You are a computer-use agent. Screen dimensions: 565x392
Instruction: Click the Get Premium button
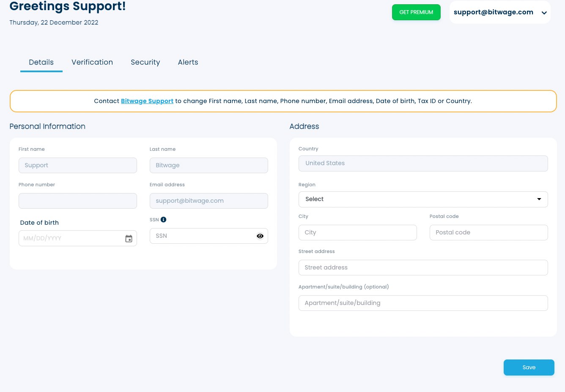click(x=416, y=12)
